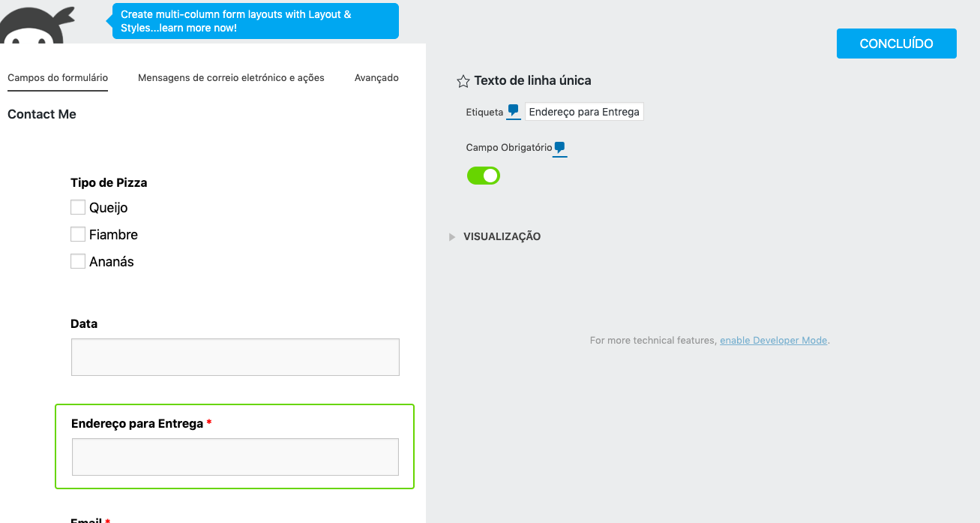980x523 pixels.
Task: Click the Ninja Forms logo icon
Action: (x=36, y=24)
